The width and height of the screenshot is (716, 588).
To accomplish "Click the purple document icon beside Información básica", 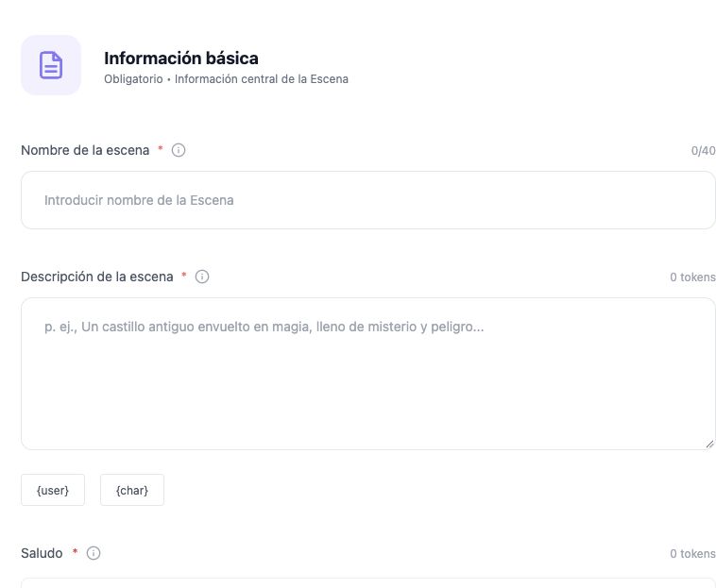I will 51,65.
